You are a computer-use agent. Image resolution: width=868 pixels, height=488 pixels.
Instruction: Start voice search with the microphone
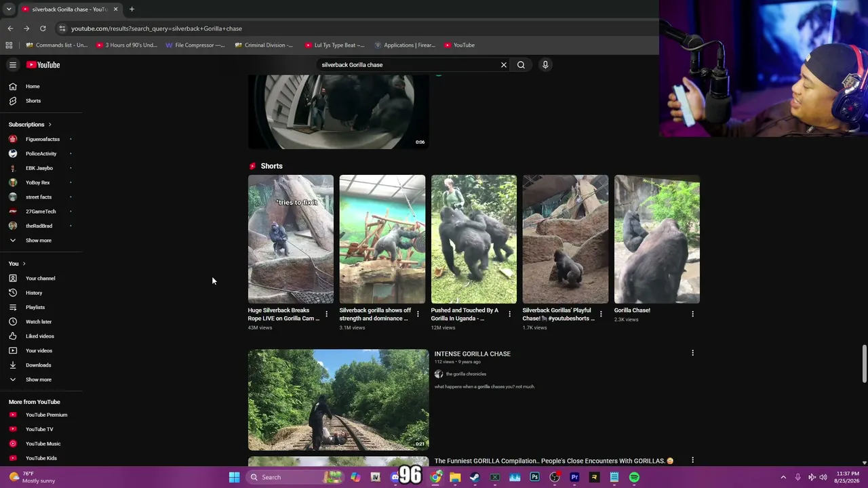click(545, 65)
